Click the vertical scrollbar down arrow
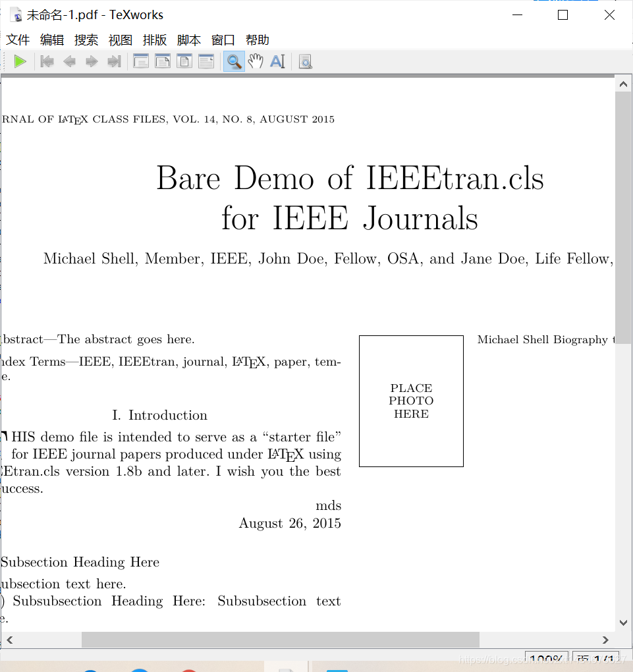633x672 pixels. (624, 623)
